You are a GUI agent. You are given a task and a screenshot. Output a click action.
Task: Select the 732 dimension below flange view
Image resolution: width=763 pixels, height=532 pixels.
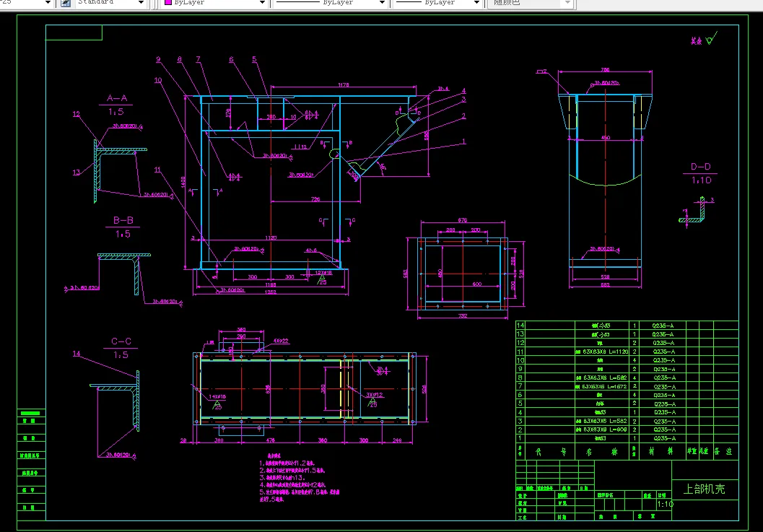[x=463, y=316]
